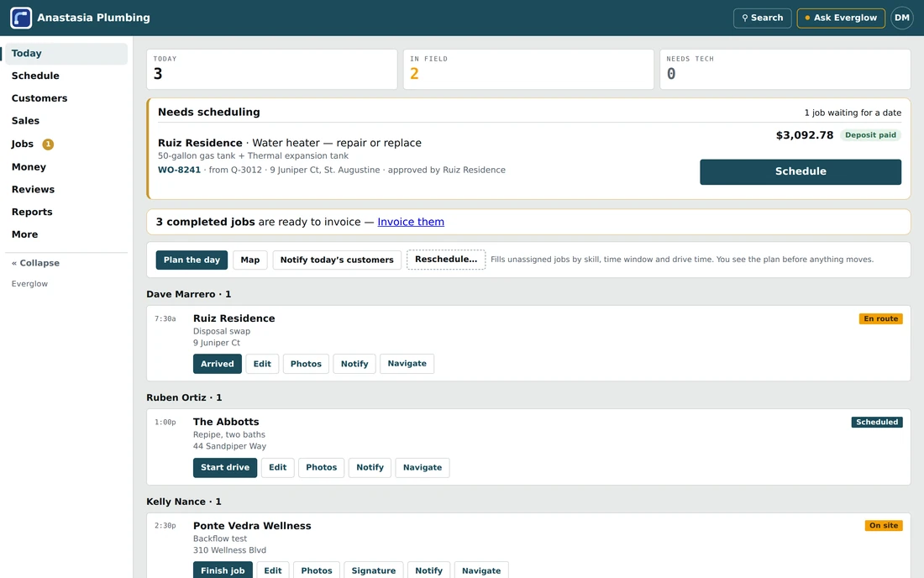Image resolution: width=924 pixels, height=578 pixels.
Task: Open work order WO-8241 link
Action: tap(179, 170)
